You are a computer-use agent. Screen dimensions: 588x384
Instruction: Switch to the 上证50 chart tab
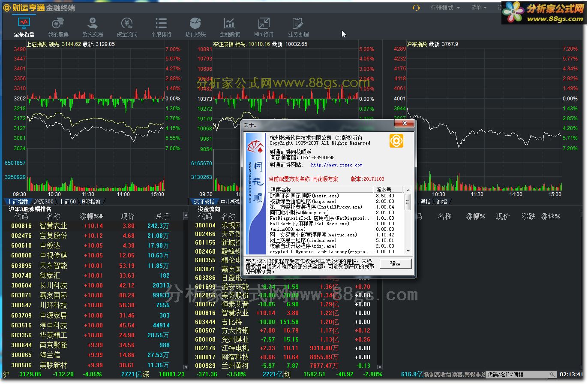click(67, 202)
